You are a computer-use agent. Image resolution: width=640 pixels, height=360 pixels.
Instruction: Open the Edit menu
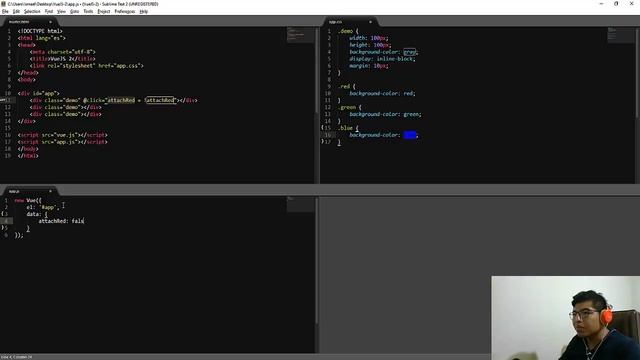16,11
